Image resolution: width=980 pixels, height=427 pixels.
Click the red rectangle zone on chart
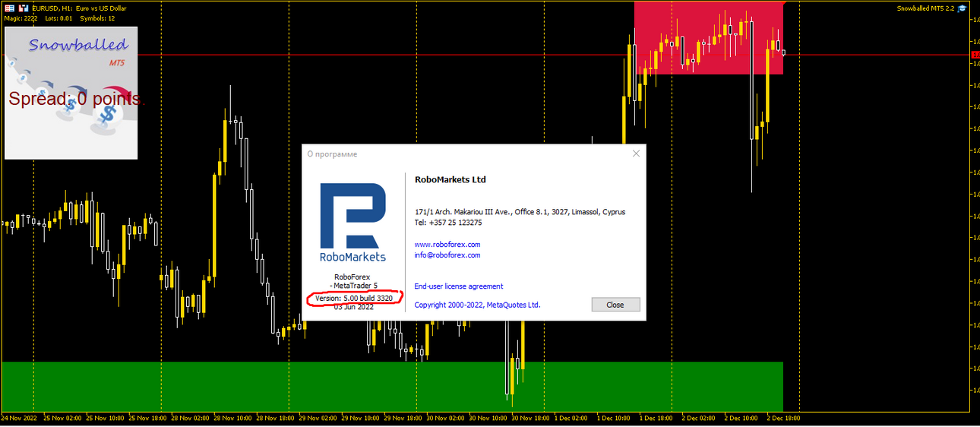pyautogui.click(x=708, y=38)
